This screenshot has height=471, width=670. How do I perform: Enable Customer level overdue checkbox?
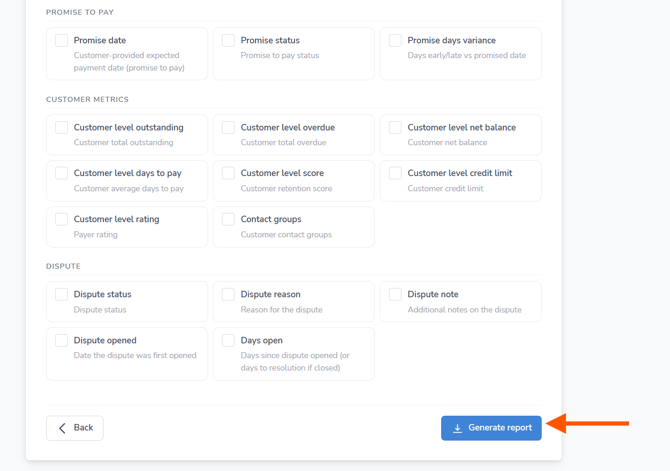[x=228, y=128]
